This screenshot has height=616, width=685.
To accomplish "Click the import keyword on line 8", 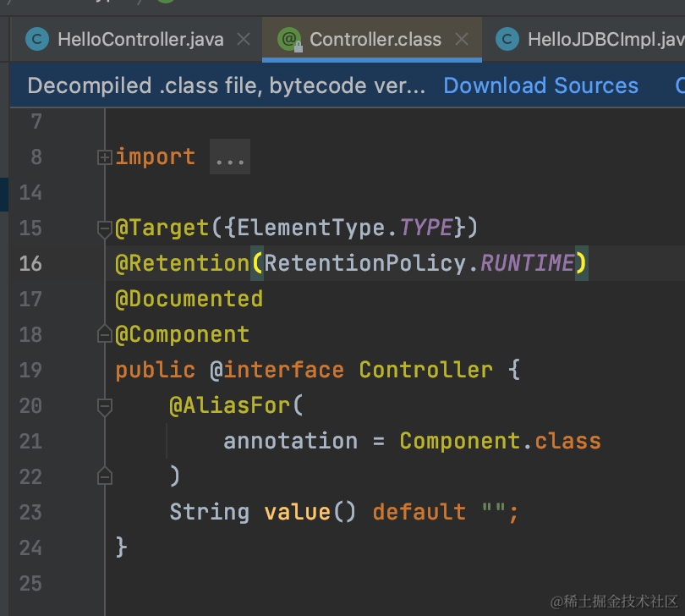I will [x=155, y=157].
